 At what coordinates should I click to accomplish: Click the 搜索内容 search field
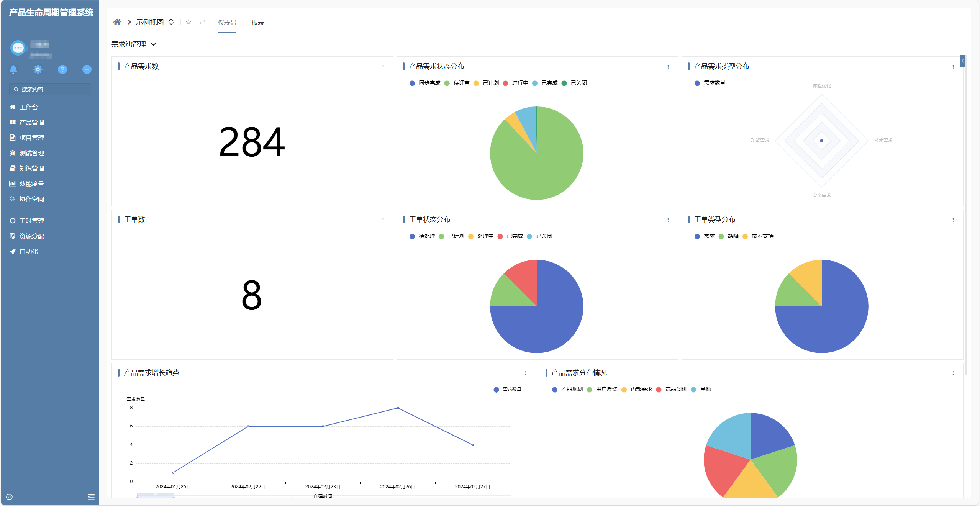50,89
